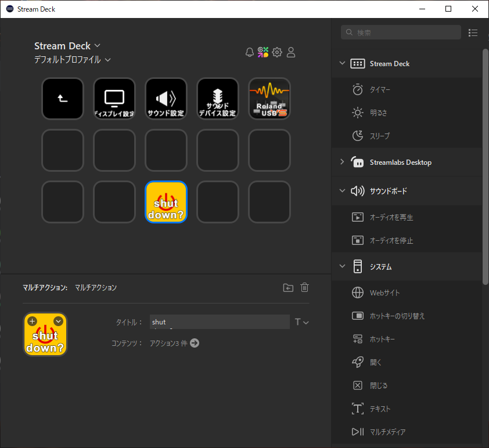
Task: Click the back arrow folder key
Action: coord(63,99)
